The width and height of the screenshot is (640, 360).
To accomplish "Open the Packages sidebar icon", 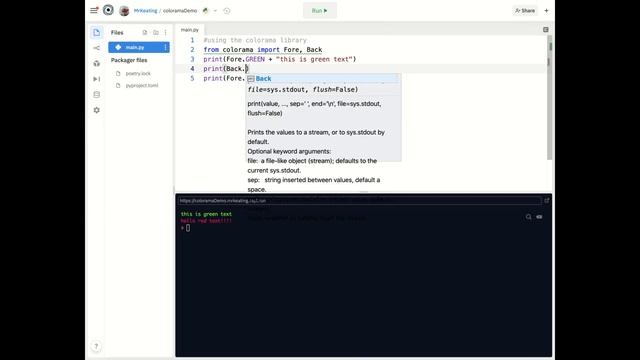I will (x=96, y=63).
